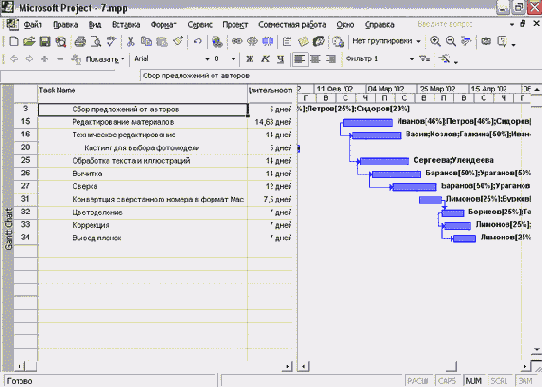Align text to the left
The height and width of the screenshot is (387, 542).
tap(299, 59)
